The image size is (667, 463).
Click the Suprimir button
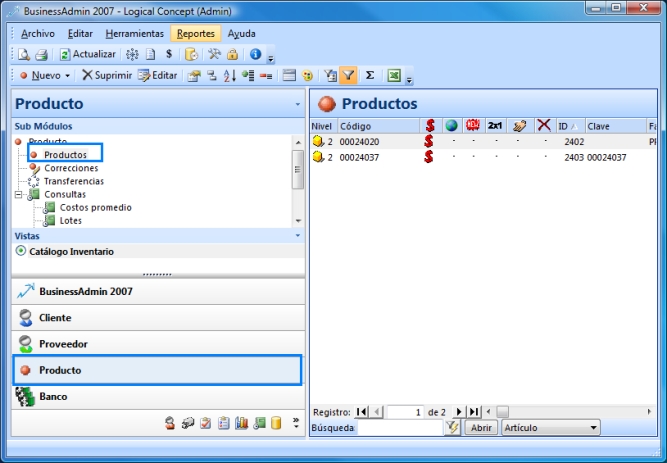point(106,75)
